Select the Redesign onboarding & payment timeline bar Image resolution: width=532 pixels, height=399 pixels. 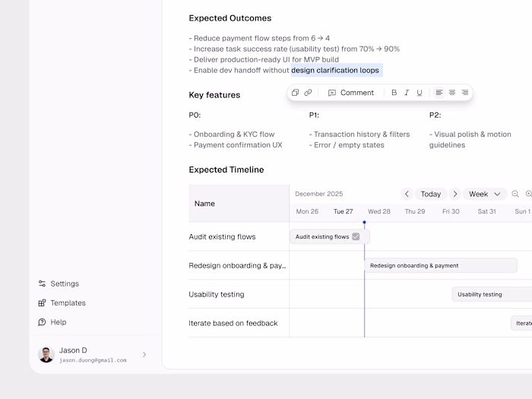[441, 265]
